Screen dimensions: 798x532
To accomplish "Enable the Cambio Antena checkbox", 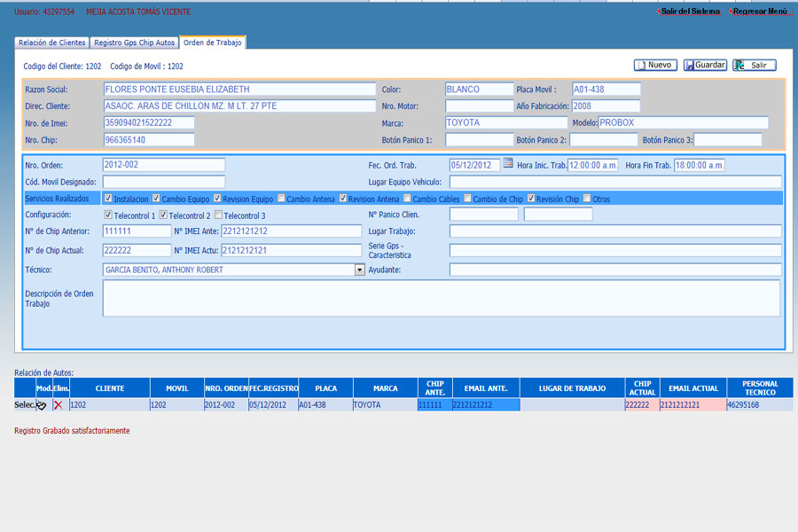I will tap(281, 199).
